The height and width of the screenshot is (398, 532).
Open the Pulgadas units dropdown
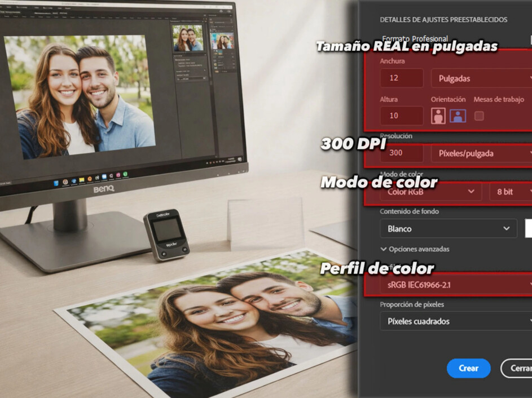coord(480,78)
